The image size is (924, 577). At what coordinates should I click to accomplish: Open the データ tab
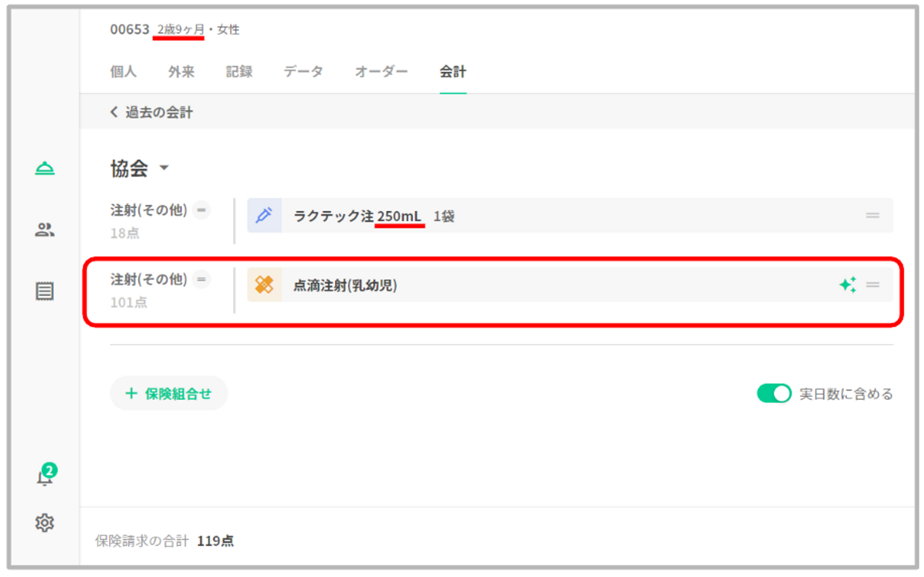(x=303, y=72)
